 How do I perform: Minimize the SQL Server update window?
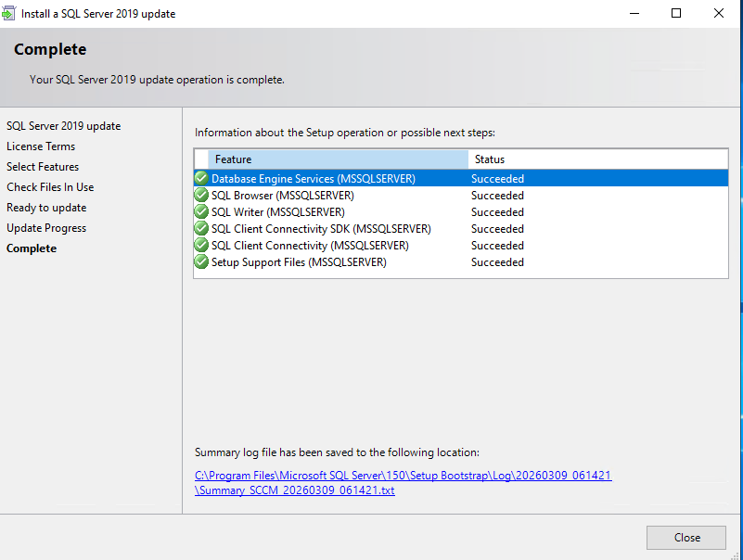coord(634,13)
